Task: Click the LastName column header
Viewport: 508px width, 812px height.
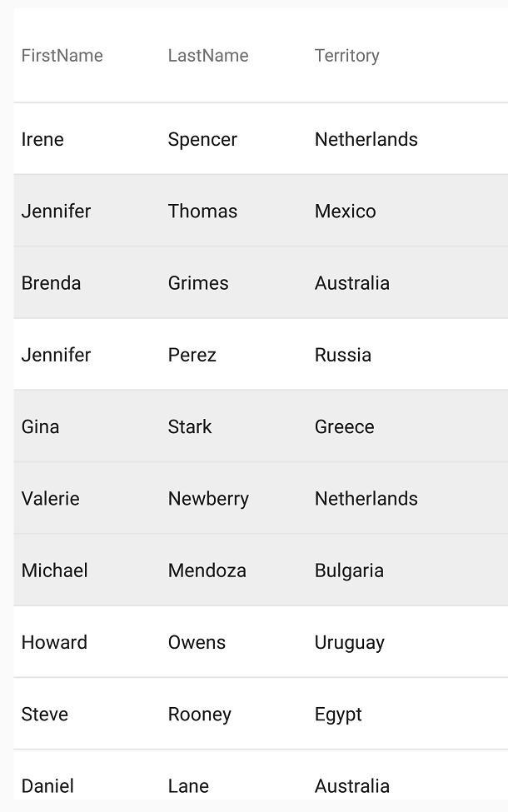Action: pos(208,56)
